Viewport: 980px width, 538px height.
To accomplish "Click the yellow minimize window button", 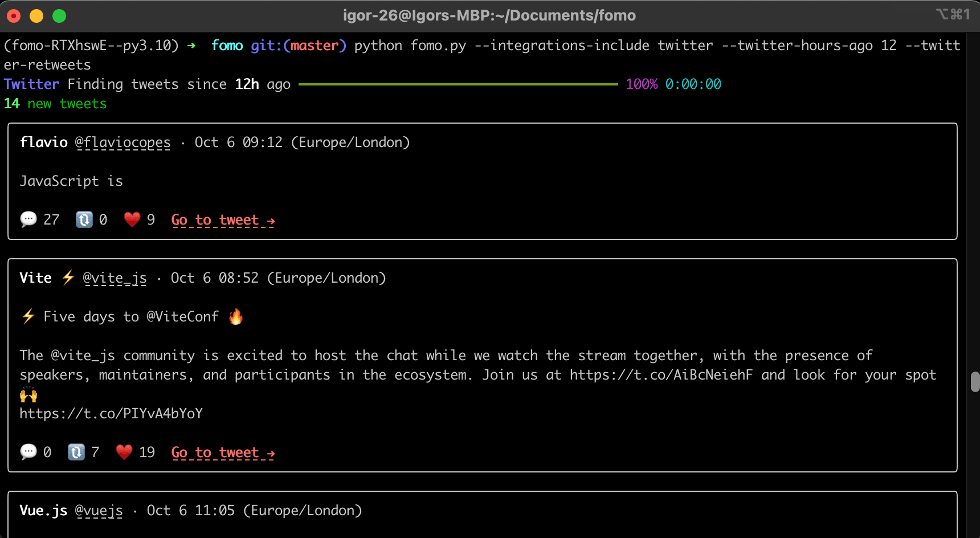I will click(x=36, y=16).
